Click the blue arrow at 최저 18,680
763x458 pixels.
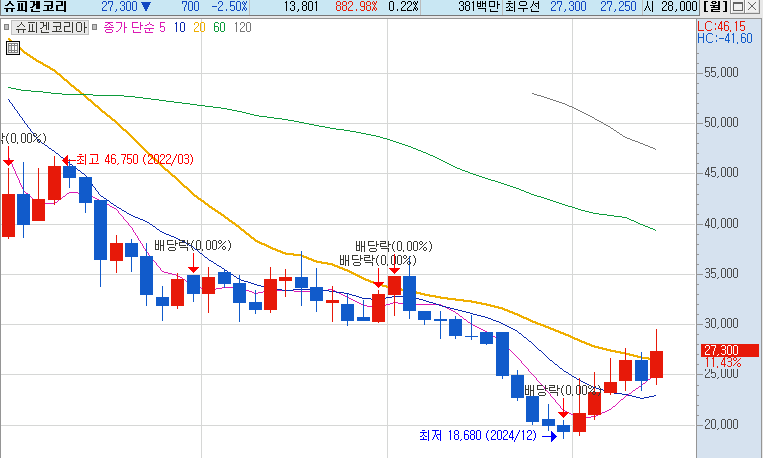[x=549, y=437]
